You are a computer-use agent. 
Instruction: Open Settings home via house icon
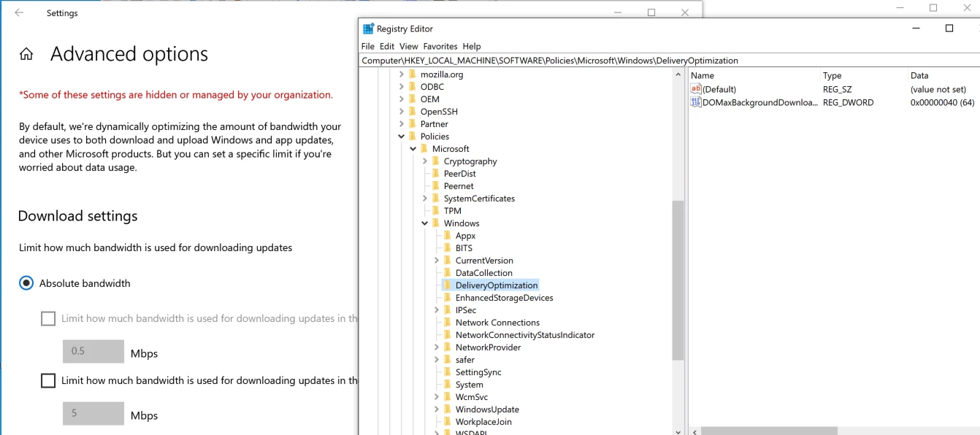pyautogui.click(x=26, y=54)
